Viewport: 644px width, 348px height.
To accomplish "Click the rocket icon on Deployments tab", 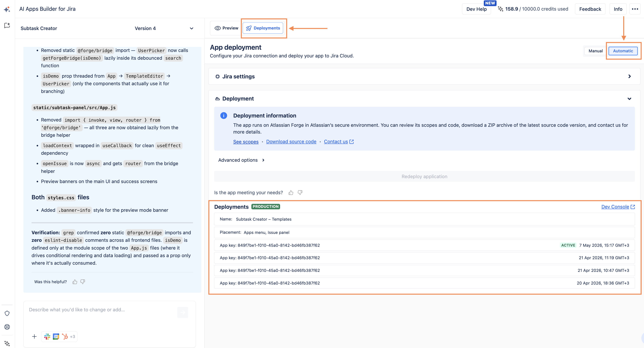I will 249,28.
